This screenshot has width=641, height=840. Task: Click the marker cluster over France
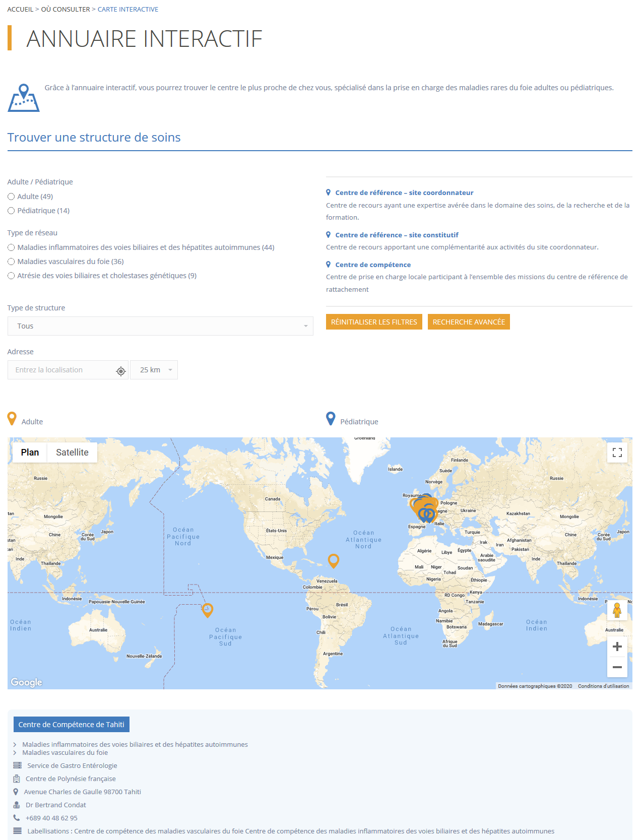[x=424, y=508]
